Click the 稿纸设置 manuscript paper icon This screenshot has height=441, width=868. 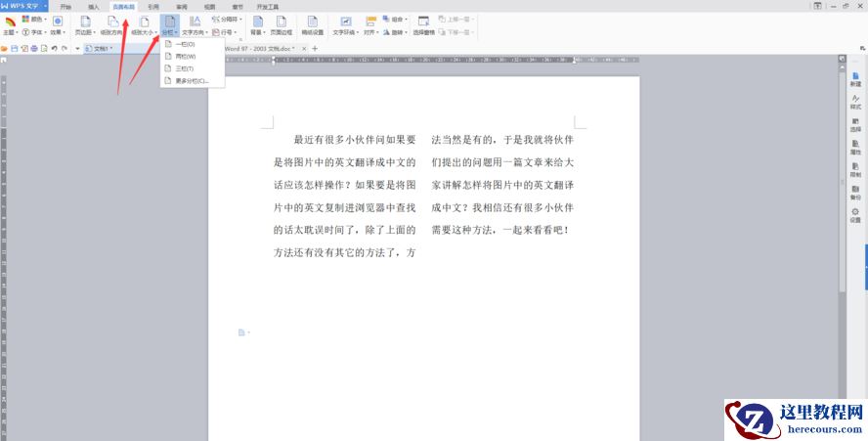pos(312,22)
